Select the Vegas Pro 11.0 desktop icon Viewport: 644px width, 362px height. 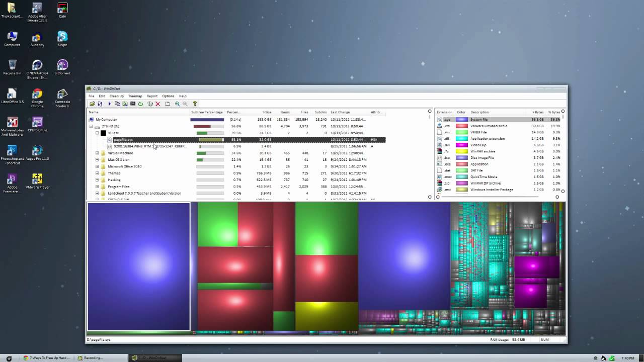(x=37, y=153)
